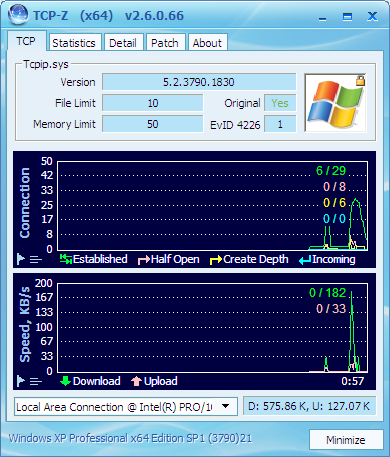Image resolution: width=390 pixels, height=457 pixels.
Task: Click the pink Upload arrow icon
Action: [136, 381]
